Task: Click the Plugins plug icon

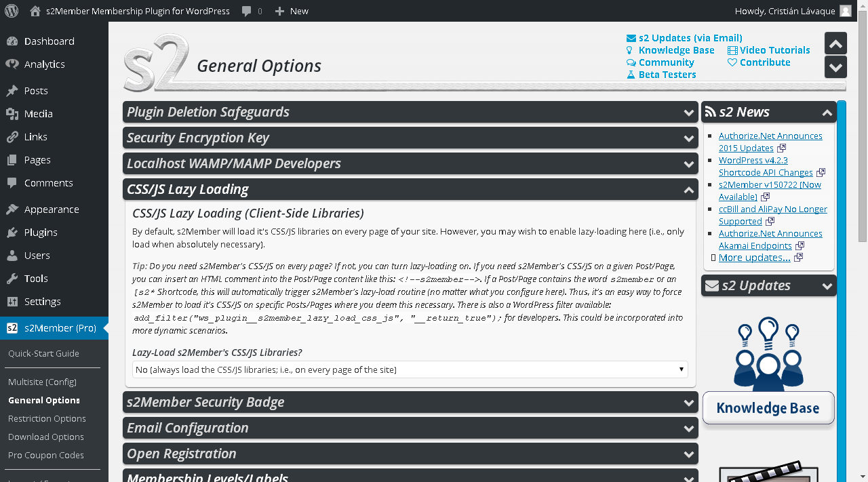Action: click(x=12, y=233)
